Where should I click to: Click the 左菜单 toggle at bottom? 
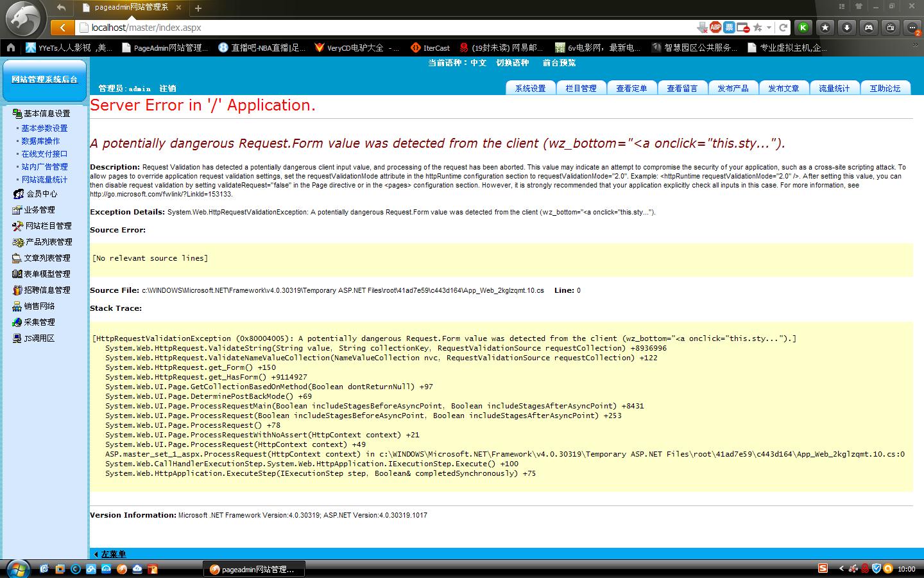[113, 554]
